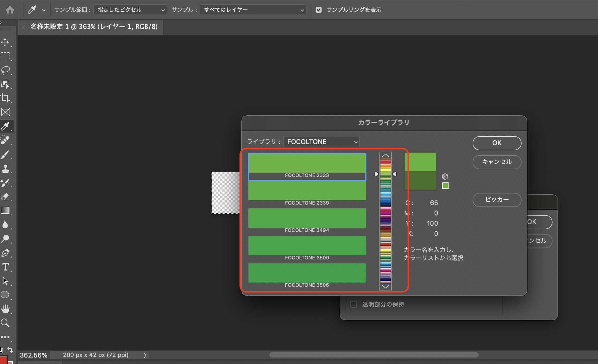Select the Dodge tool
Viewport: 598px width, 364px height.
coord(5,239)
